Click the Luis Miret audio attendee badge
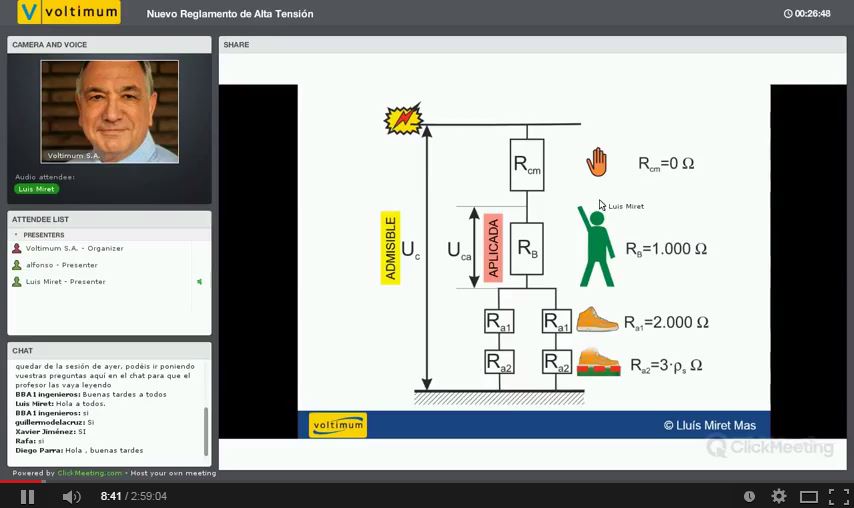This screenshot has height=508, width=854. pos(37,189)
